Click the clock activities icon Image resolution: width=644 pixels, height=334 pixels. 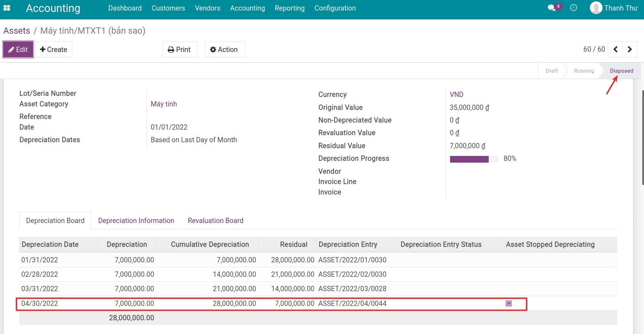pyautogui.click(x=573, y=8)
